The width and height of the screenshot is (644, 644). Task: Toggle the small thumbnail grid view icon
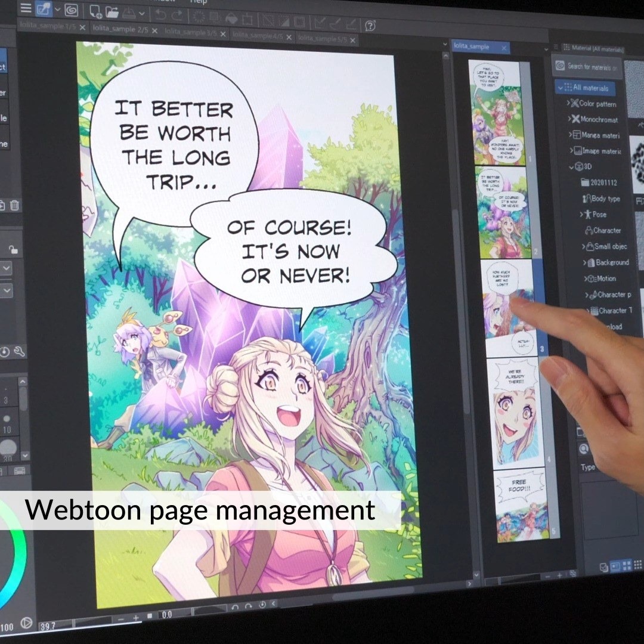pyautogui.click(x=627, y=565)
